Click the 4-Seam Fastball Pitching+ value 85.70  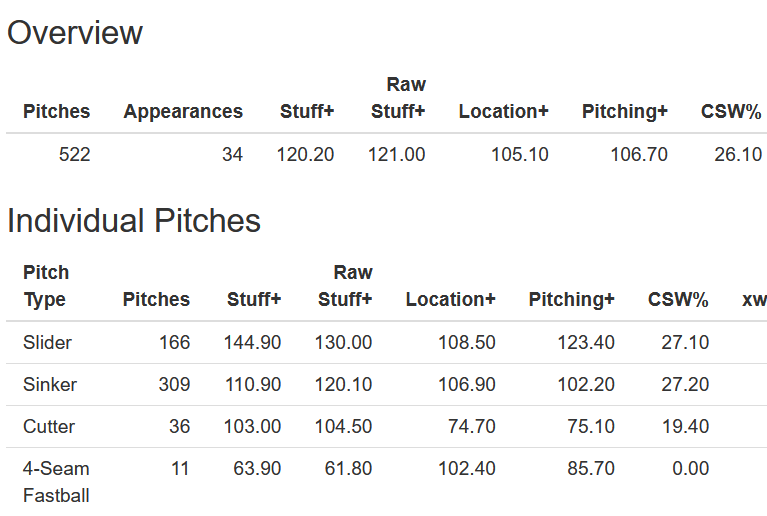click(x=589, y=469)
